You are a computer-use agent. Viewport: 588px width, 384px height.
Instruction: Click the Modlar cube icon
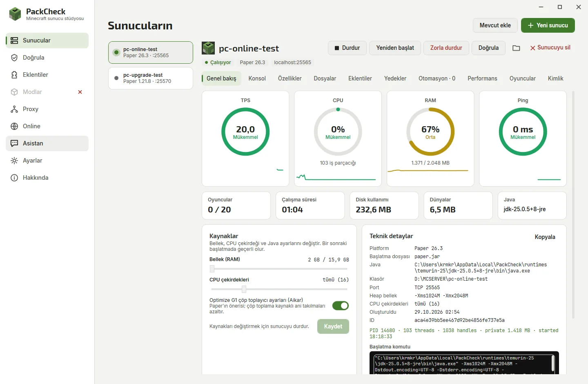[14, 92]
